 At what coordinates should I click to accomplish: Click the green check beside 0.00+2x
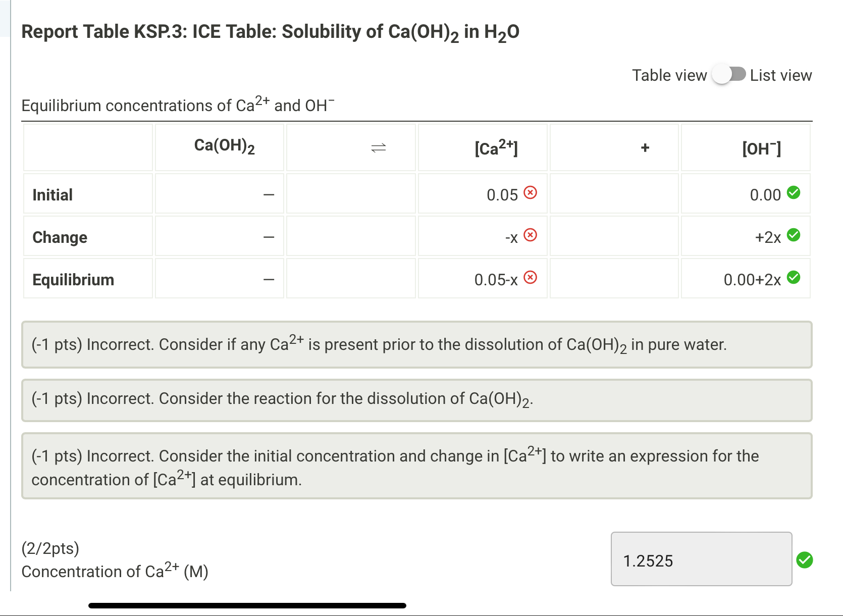[x=794, y=277]
